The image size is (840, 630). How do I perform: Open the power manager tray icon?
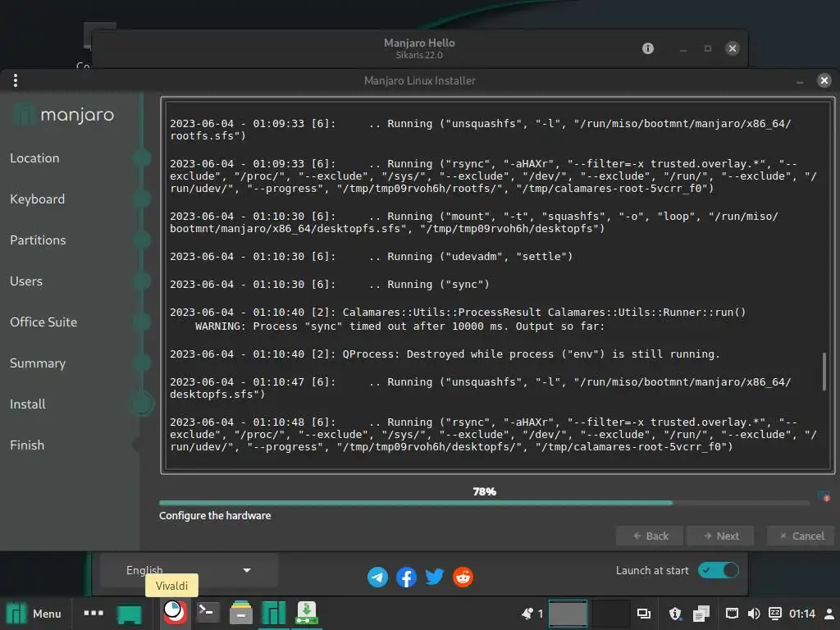point(774,614)
